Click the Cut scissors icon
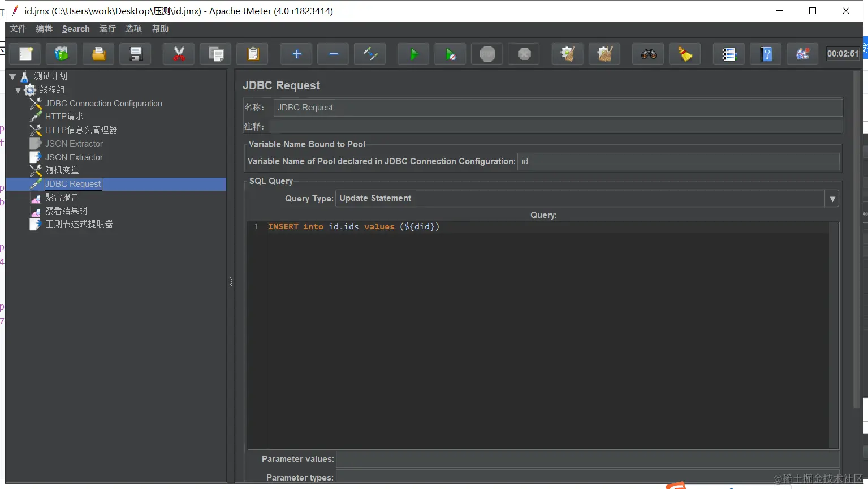This screenshot has width=868, height=489. [179, 54]
